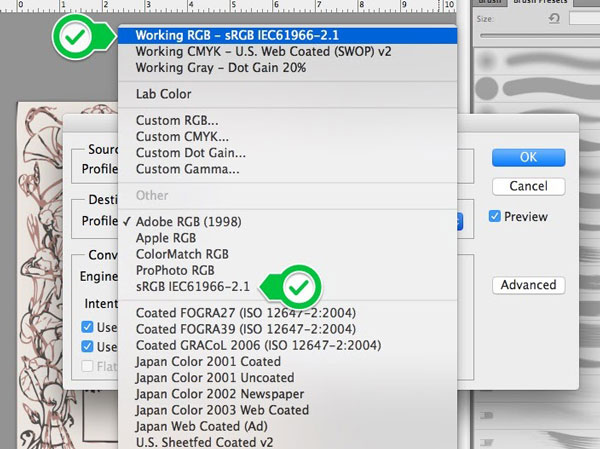
Task: Open Custom Gamma... option
Action: pos(287,169)
